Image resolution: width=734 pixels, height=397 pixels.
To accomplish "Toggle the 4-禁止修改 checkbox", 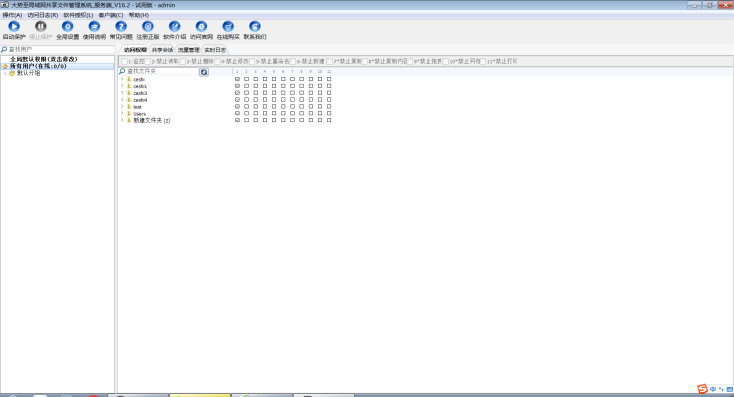I will coord(217,61).
